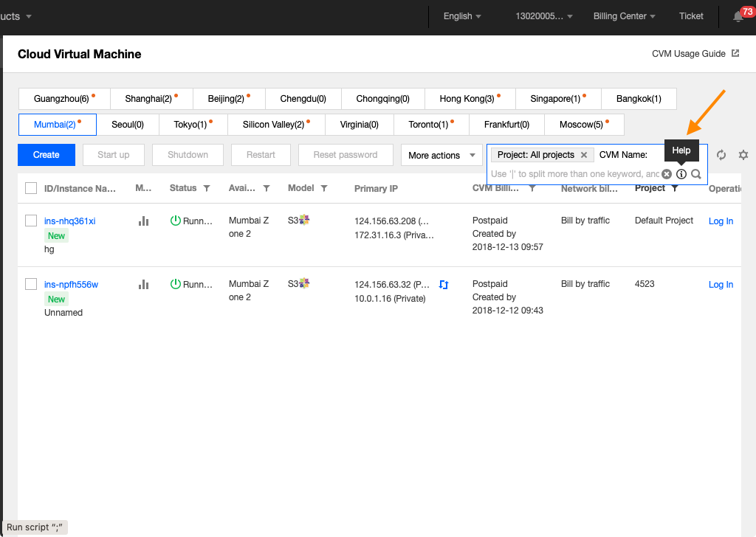Click the blue Create button
The height and width of the screenshot is (537, 756).
point(47,155)
